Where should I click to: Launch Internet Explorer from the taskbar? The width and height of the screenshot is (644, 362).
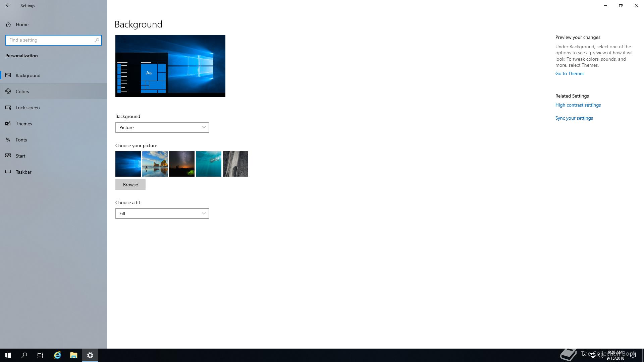57,355
